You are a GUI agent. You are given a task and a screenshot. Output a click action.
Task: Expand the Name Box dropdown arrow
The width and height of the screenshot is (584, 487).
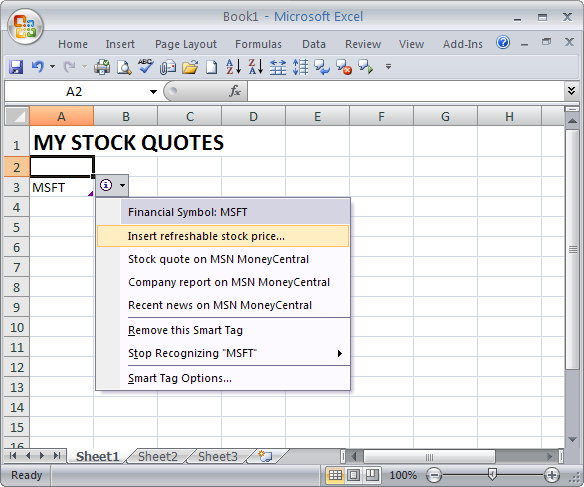point(153,92)
